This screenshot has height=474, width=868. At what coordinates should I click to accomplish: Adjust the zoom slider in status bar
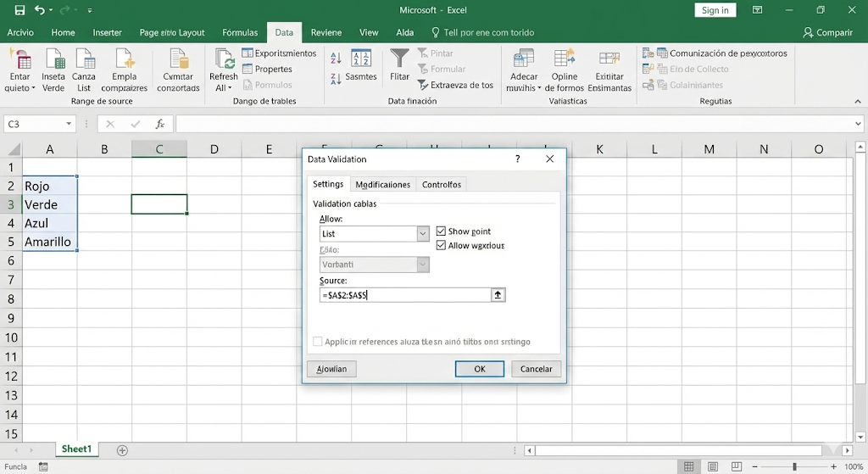coord(794,466)
